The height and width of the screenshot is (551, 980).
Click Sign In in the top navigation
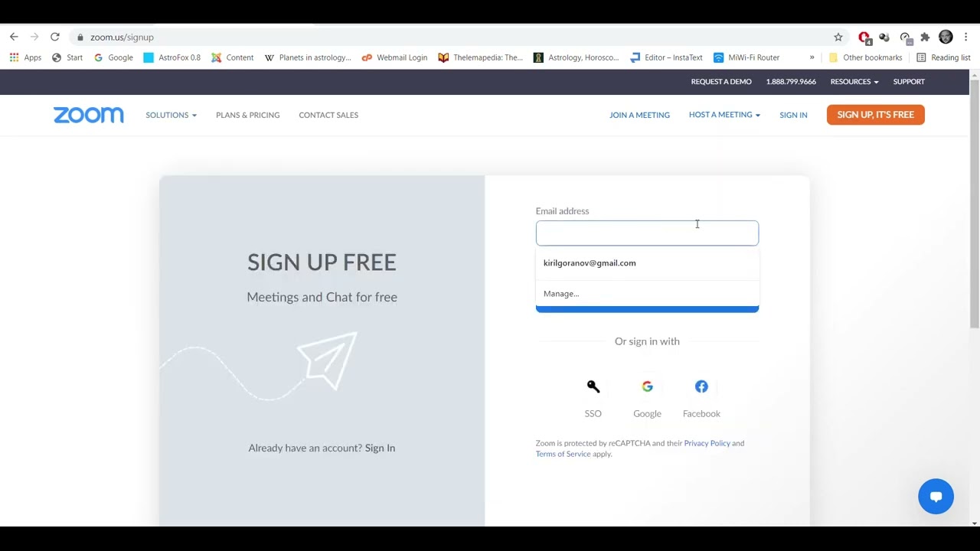tap(793, 115)
